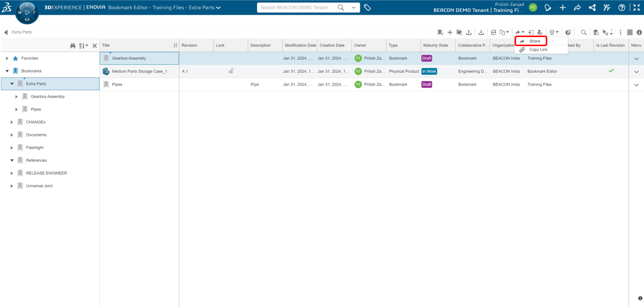Click the tag icon beside the search bar
Screen dimensions: 644x308
coord(367,8)
